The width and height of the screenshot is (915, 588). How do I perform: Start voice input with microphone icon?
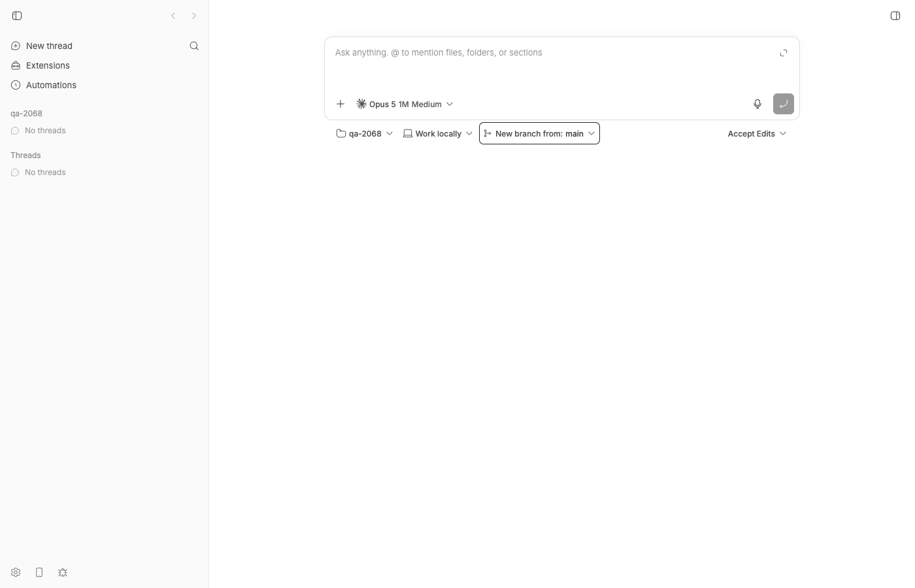click(x=757, y=104)
